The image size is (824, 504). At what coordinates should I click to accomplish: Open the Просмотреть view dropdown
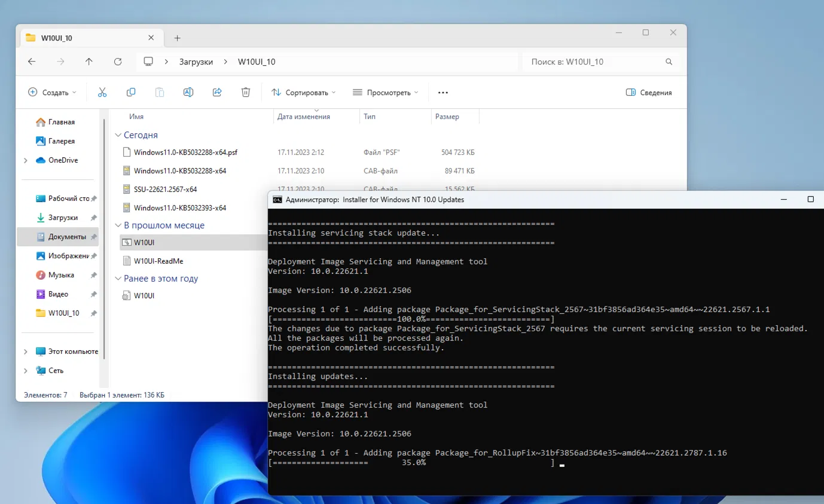[386, 93]
